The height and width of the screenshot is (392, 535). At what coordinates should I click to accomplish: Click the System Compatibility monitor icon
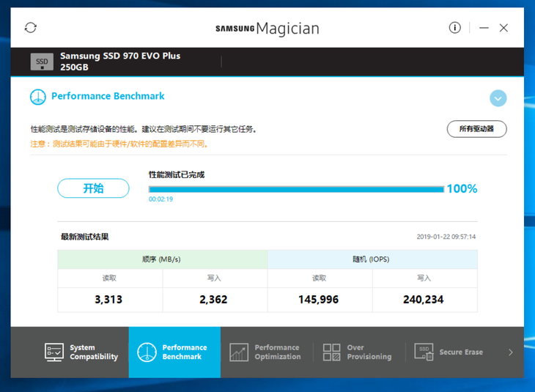tap(54, 352)
